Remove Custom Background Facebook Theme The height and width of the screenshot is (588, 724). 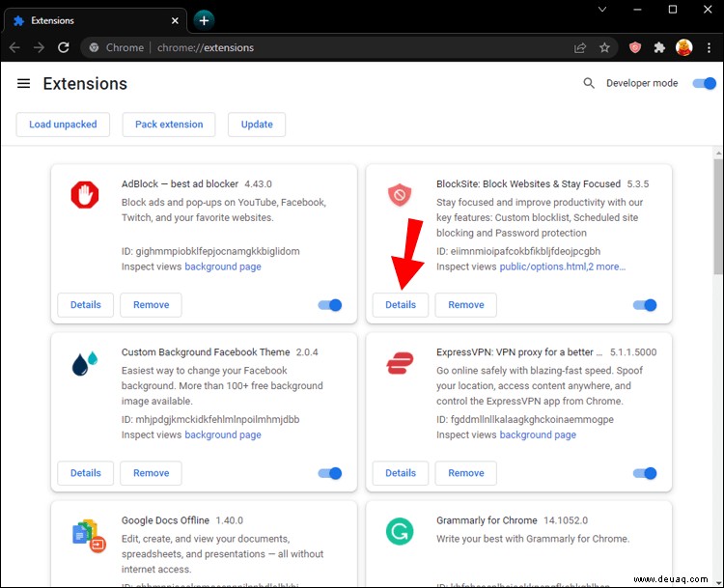(151, 473)
